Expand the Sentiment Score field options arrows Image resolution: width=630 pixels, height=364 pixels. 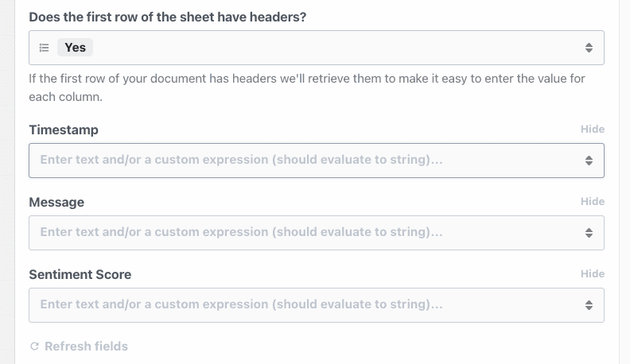click(589, 304)
